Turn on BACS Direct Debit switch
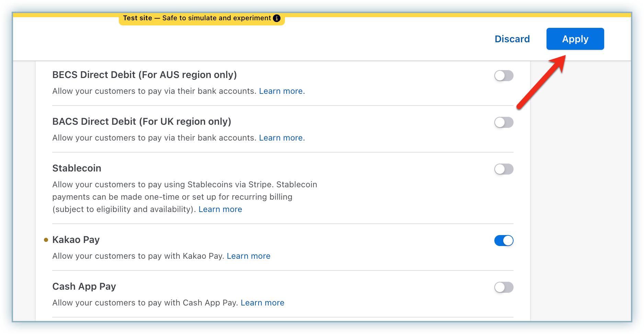The width and height of the screenshot is (644, 334). tap(504, 122)
